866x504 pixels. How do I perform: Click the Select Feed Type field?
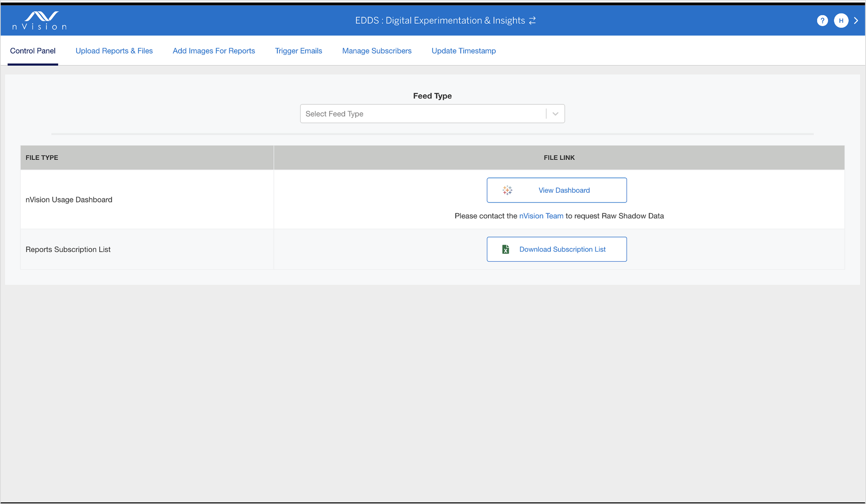coord(432,114)
